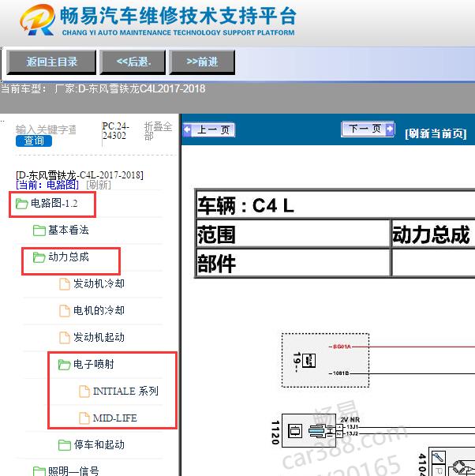
Task: Click right arrow icon on 下一页
Action: (x=390, y=129)
